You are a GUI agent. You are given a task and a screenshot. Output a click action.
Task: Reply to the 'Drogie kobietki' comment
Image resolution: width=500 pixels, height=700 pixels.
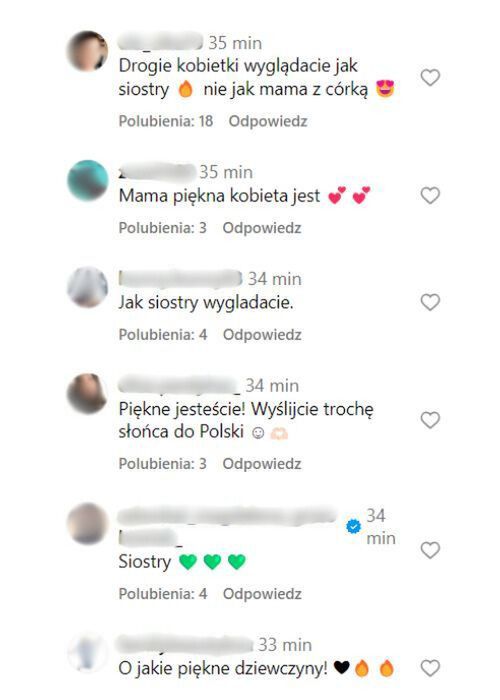tap(268, 121)
